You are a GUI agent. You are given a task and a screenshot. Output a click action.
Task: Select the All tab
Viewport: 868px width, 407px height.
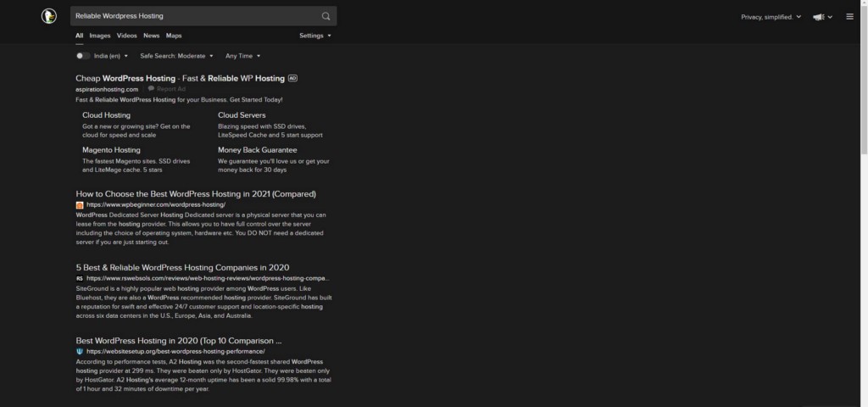[79, 36]
